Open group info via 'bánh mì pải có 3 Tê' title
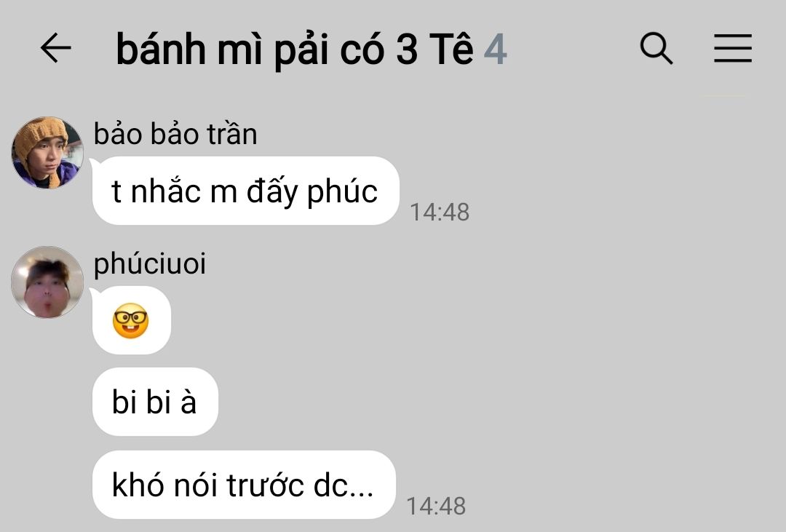 click(294, 49)
